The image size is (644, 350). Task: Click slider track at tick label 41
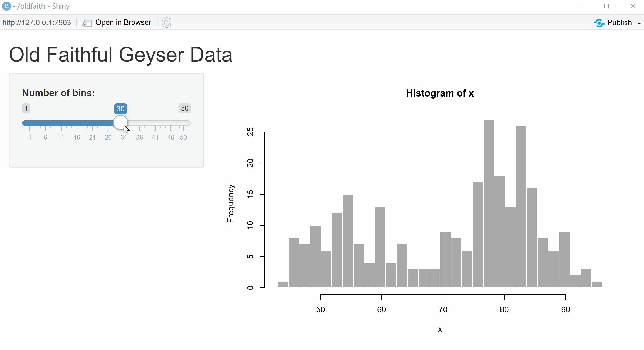coord(155,123)
